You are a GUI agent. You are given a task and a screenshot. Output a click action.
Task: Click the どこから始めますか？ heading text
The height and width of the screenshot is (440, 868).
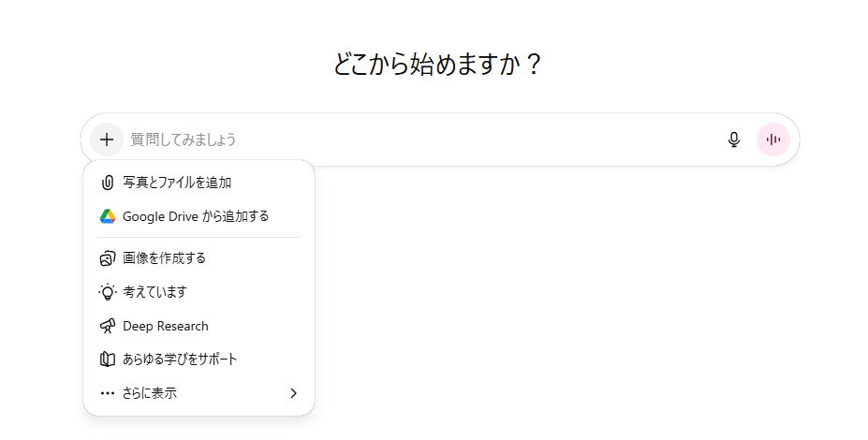pos(437,65)
